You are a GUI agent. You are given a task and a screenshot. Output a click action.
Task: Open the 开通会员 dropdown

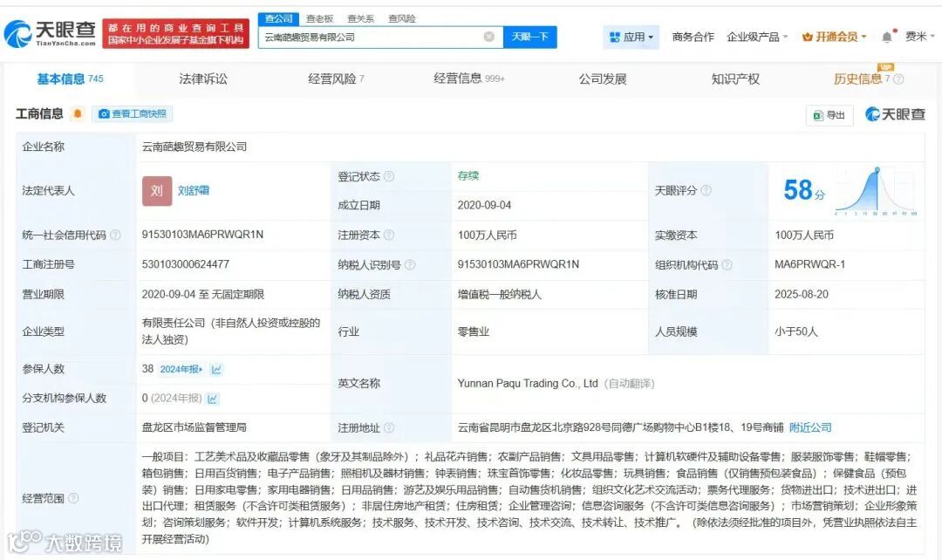835,38
